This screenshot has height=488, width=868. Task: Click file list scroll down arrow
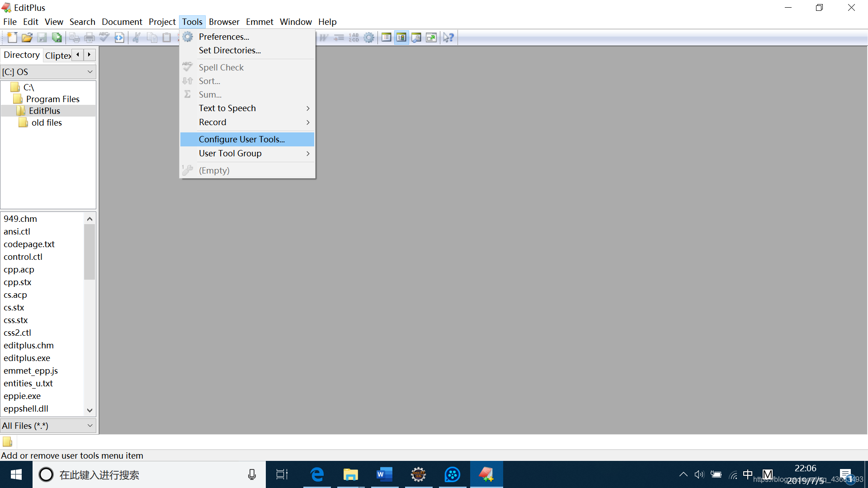tap(90, 410)
